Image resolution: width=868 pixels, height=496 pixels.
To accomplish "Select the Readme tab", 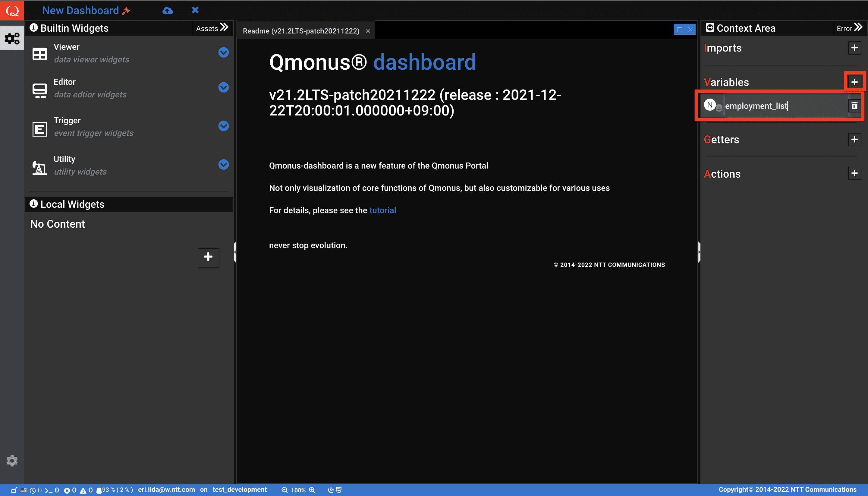I will click(301, 31).
